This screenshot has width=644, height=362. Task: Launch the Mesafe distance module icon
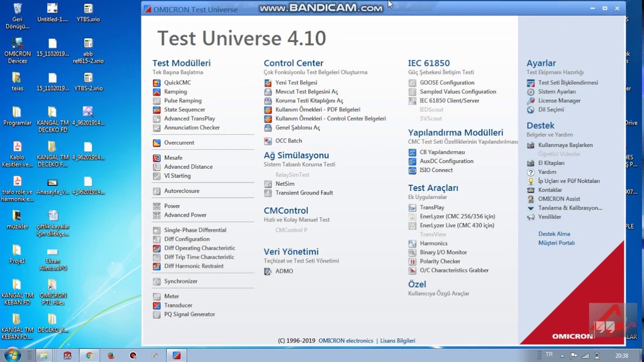click(156, 158)
